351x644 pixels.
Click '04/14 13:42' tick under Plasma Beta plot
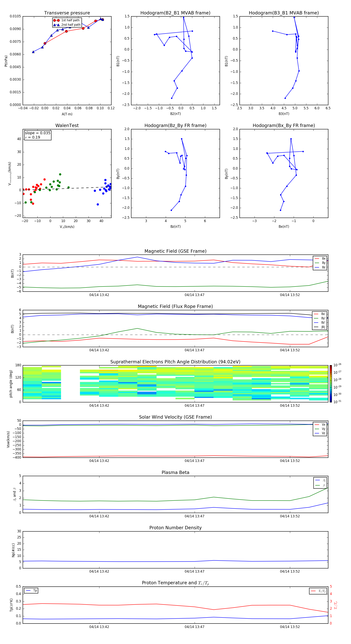99,516
